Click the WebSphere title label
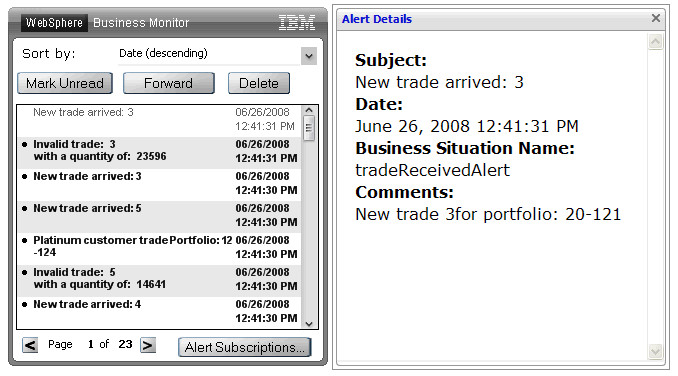The height and width of the screenshot is (376, 678). (54, 22)
